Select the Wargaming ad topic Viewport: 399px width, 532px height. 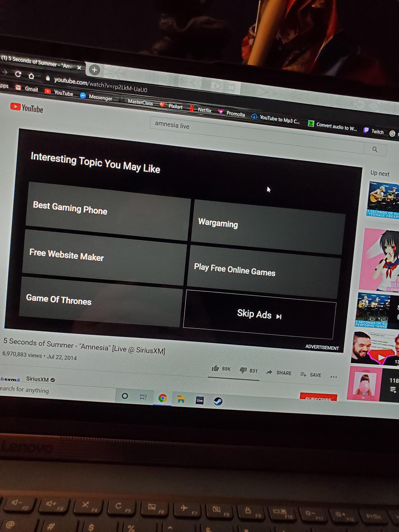click(x=268, y=227)
